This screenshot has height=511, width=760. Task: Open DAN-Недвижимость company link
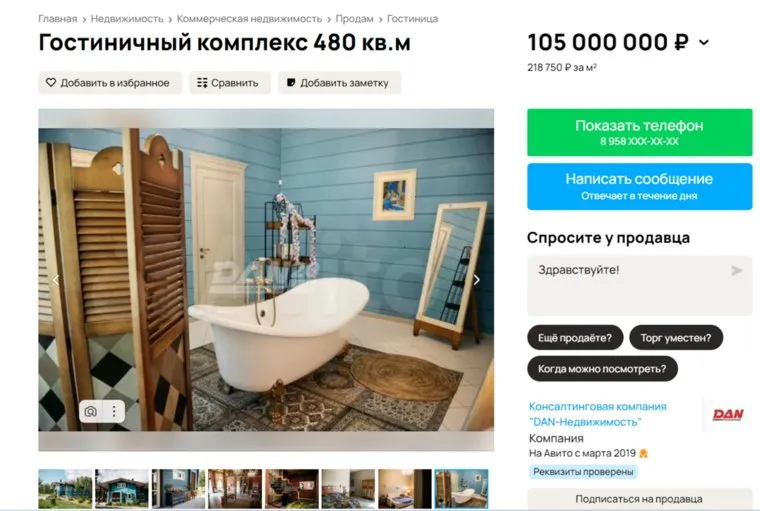(598, 414)
